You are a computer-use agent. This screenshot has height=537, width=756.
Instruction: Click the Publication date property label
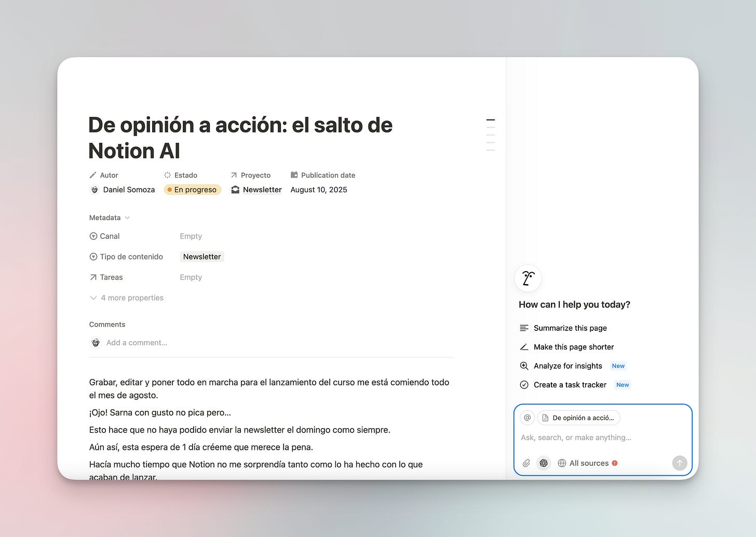point(328,175)
